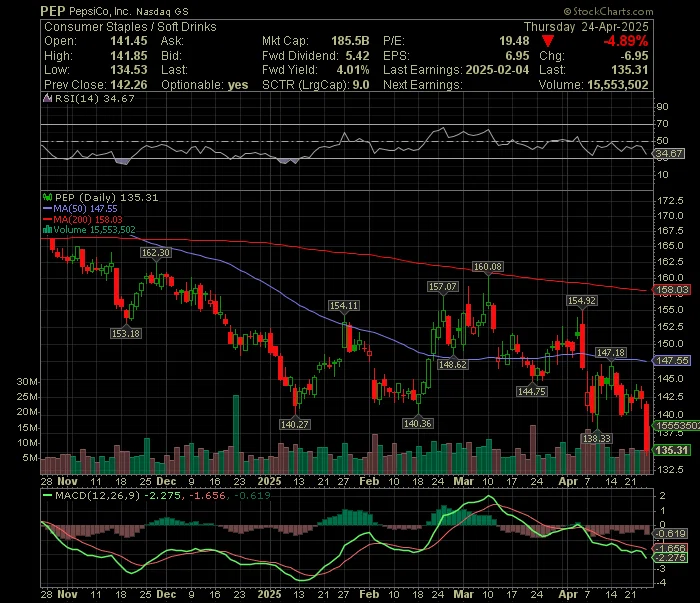Click the 140.27 price low label
The width and height of the screenshot is (700, 603).
[295, 424]
